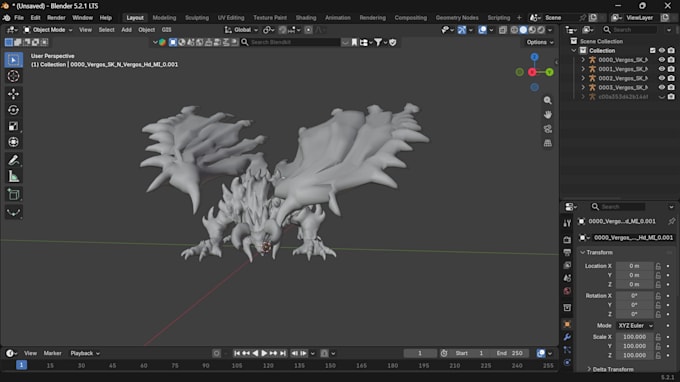
Task: Disable 0000_Vergos_SK in renders
Action: (x=671, y=60)
